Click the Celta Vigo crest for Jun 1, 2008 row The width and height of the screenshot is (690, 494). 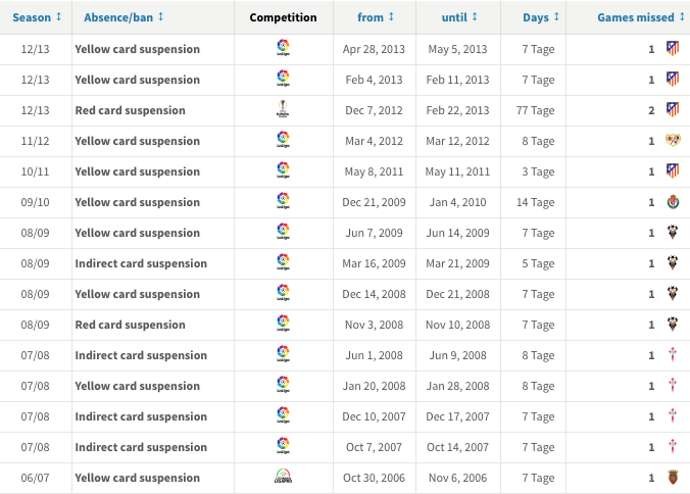click(672, 355)
